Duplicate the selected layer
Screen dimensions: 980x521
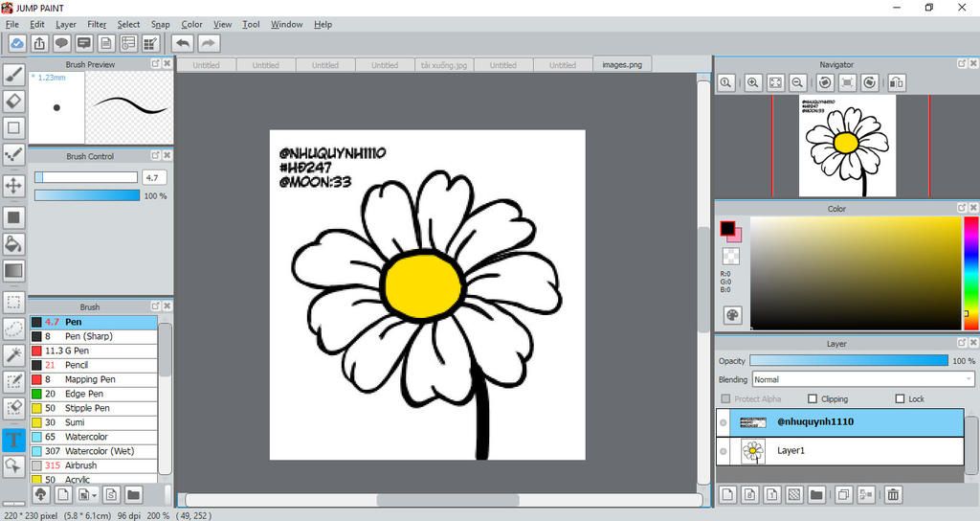click(x=843, y=495)
